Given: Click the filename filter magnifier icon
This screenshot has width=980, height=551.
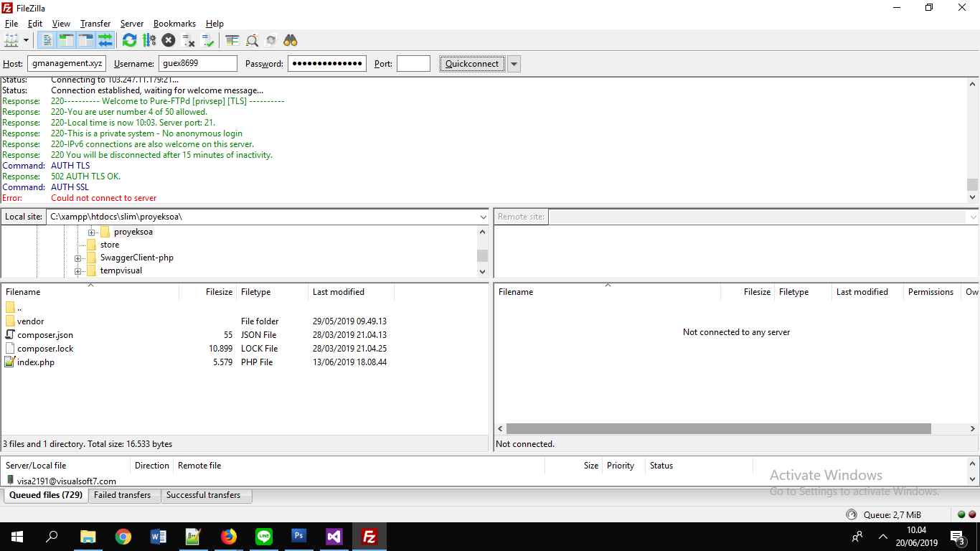Looking at the screenshot, I should click(x=252, y=40).
